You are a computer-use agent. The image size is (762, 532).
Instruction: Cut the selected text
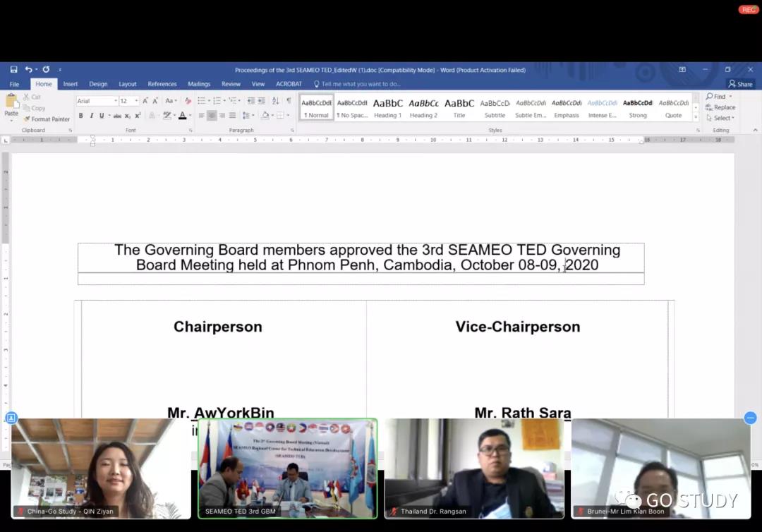point(32,97)
